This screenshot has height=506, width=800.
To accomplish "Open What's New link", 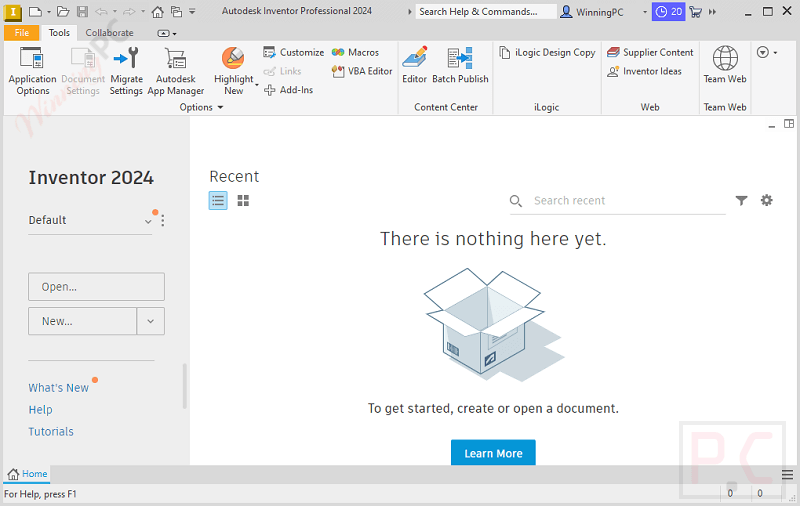I will [x=59, y=388].
